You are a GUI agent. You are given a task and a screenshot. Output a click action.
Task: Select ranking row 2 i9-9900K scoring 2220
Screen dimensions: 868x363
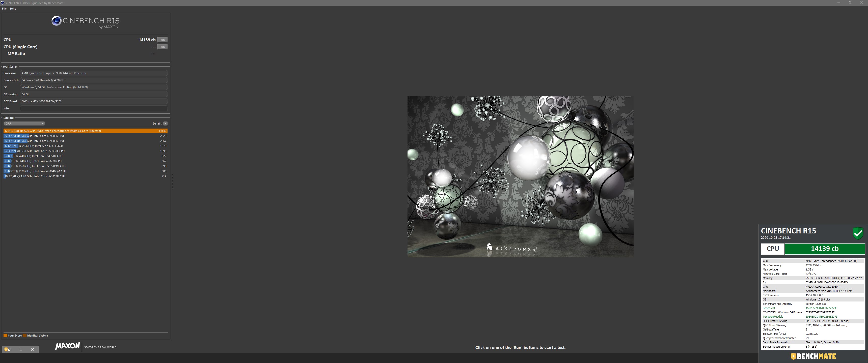click(86, 136)
